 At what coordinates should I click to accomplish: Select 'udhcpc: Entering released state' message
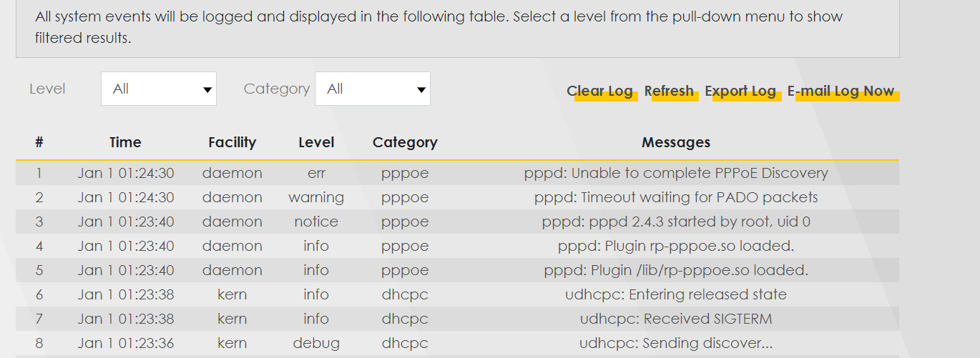[x=675, y=294]
